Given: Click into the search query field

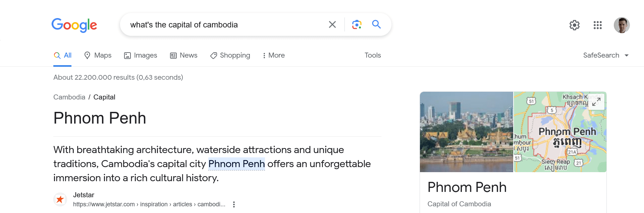Looking at the screenshot, I should pyautogui.click(x=221, y=25).
